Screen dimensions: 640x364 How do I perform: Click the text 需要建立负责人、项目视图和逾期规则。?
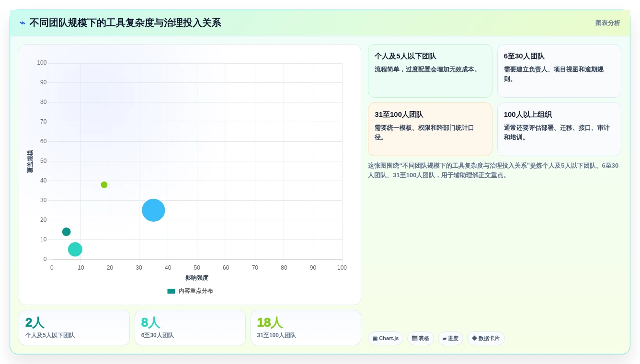[554, 74]
